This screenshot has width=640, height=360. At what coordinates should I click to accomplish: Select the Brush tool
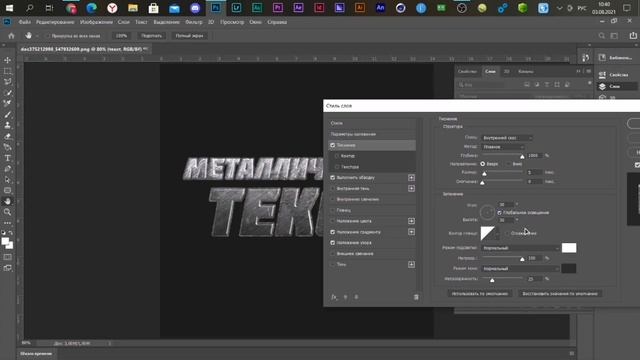(7, 115)
